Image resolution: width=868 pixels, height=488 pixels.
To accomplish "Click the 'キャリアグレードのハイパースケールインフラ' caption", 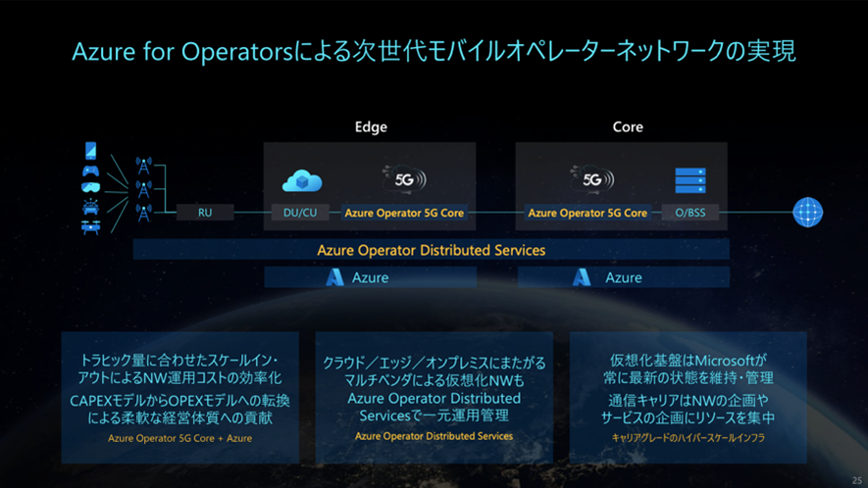I will pyautogui.click(x=689, y=438).
